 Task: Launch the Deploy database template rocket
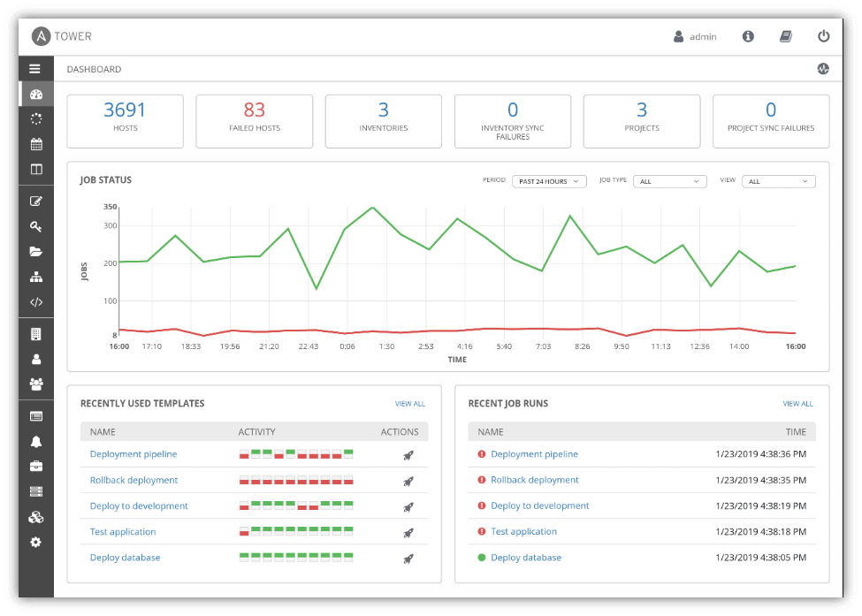(x=408, y=558)
